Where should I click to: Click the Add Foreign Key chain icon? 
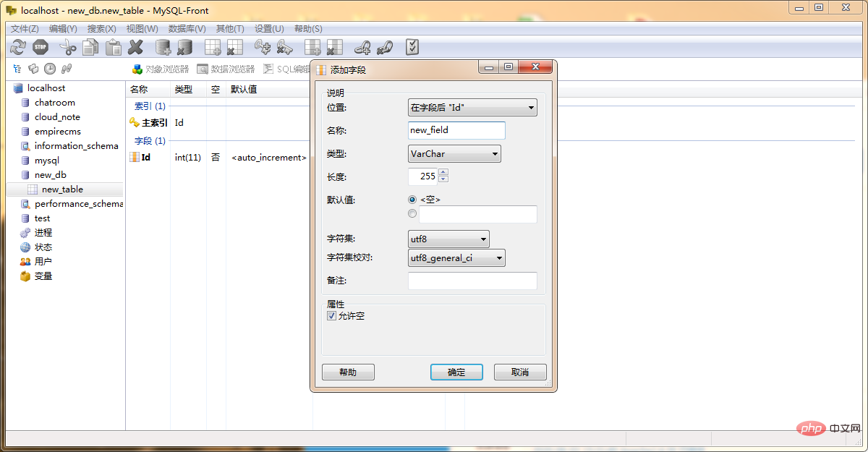362,48
